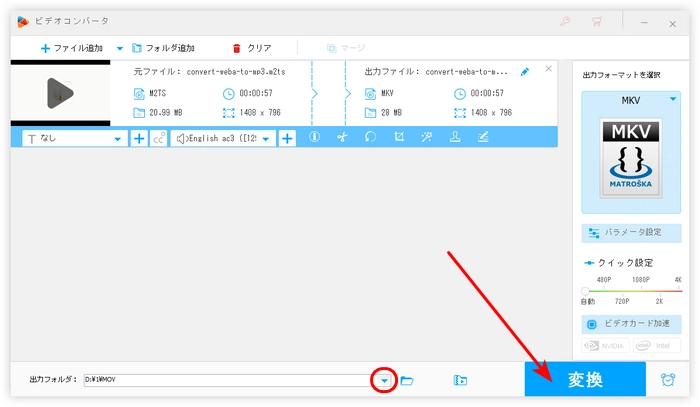The image size is (700, 407).
Task: Start conversion with 変換 button
Action: pos(585,379)
